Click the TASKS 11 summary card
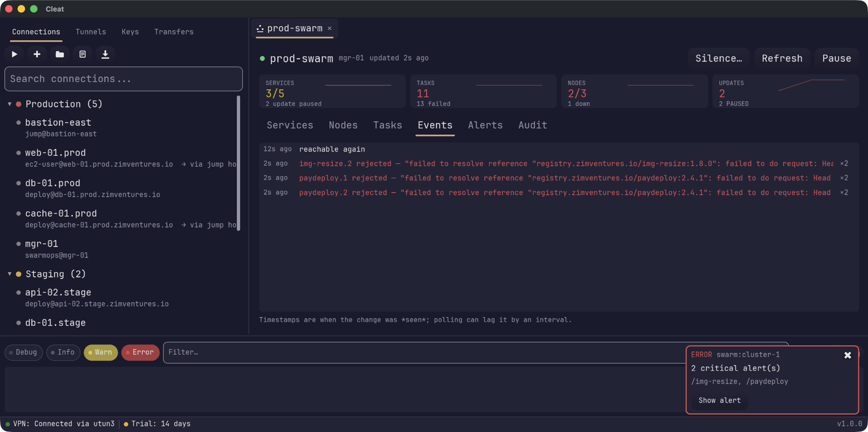This screenshot has width=868, height=432. [484, 91]
